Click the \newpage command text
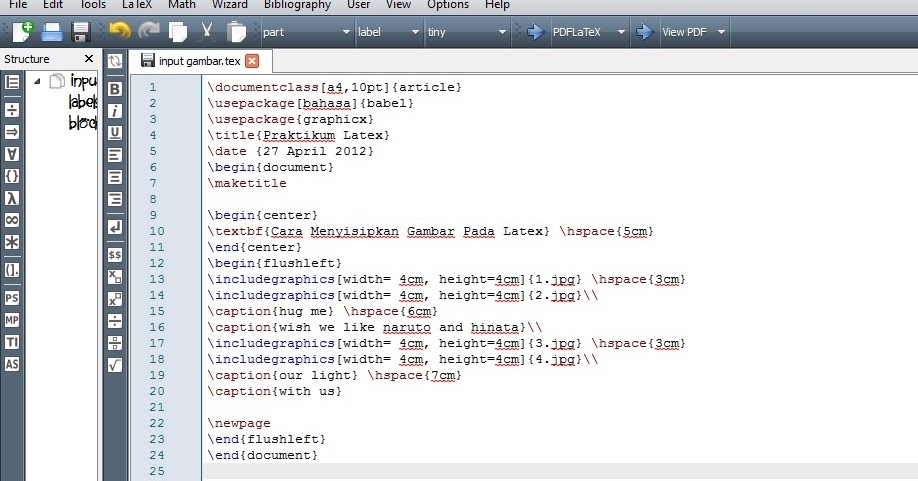This screenshot has width=918, height=481. (239, 423)
